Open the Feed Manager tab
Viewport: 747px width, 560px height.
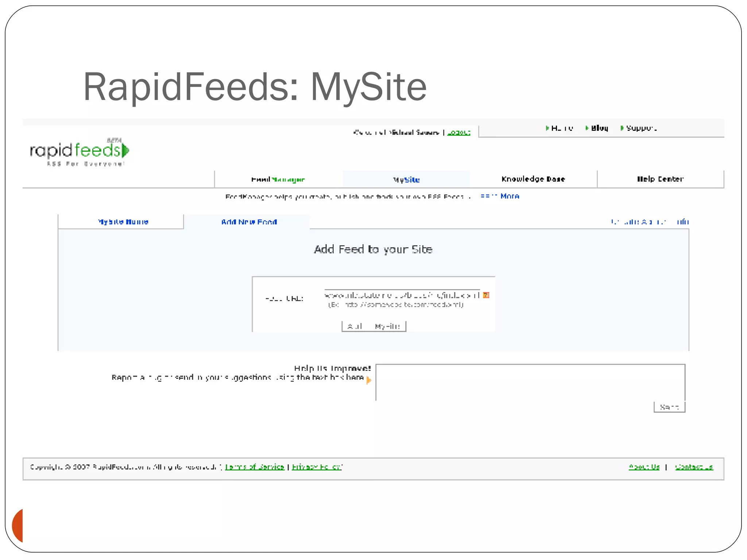click(278, 179)
